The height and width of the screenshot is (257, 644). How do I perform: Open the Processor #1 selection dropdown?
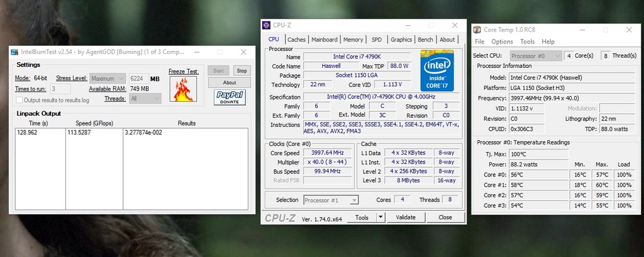tap(331, 200)
